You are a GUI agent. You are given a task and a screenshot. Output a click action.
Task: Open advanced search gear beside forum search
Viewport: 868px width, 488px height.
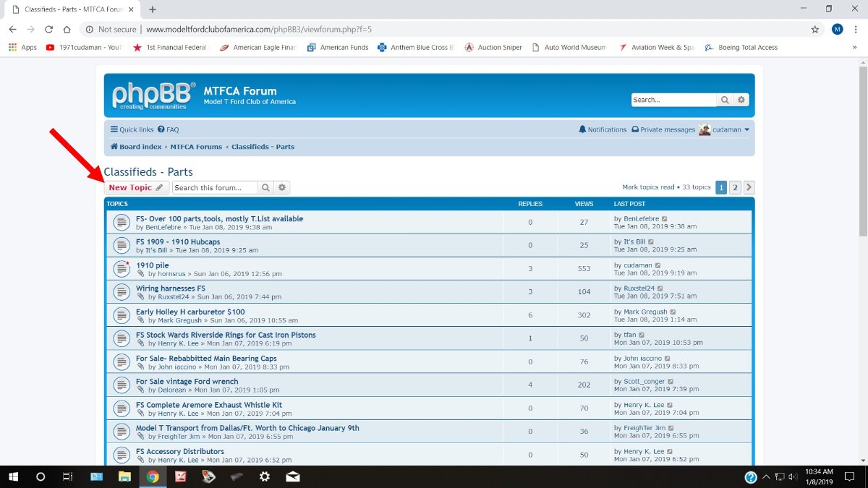point(282,188)
